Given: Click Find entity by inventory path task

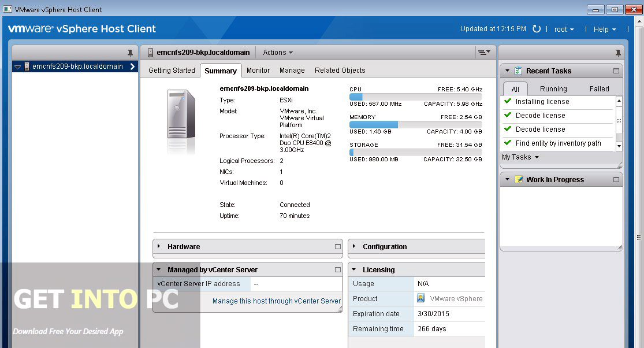Looking at the screenshot, I should coord(558,143).
